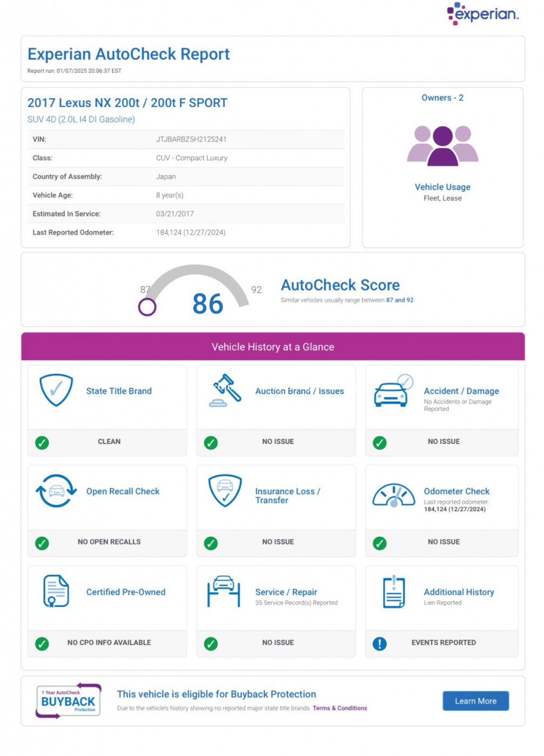Viewport: 544px width, 756px height.
Task: Click the Accident / Damage car icon
Action: tap(393, 390)
